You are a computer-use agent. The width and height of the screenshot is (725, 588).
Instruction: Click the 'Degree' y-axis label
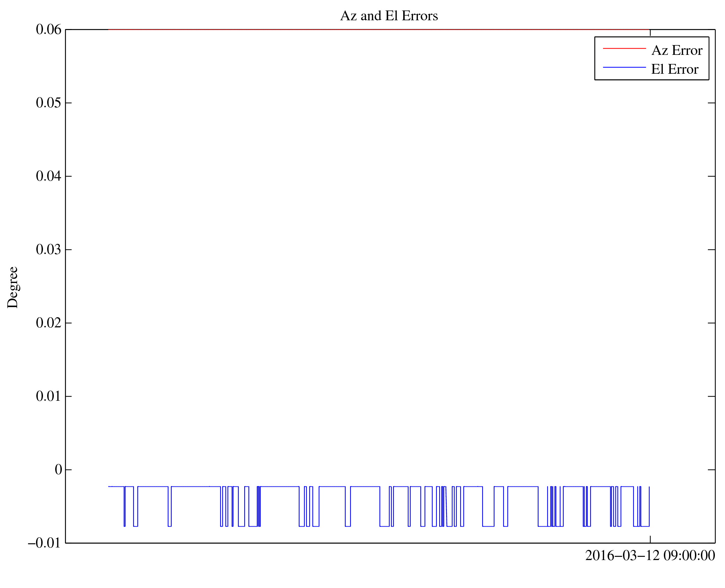(13, 287)
